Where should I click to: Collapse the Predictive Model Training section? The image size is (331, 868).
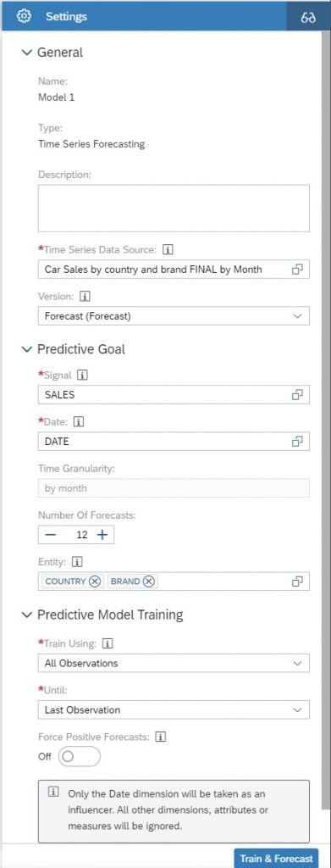pos(26,615)
